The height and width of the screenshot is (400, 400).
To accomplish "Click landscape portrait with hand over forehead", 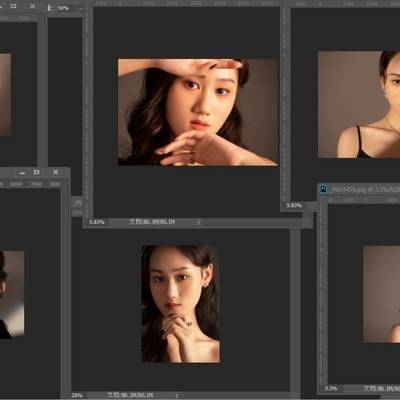I will click(x=198, y=112).
